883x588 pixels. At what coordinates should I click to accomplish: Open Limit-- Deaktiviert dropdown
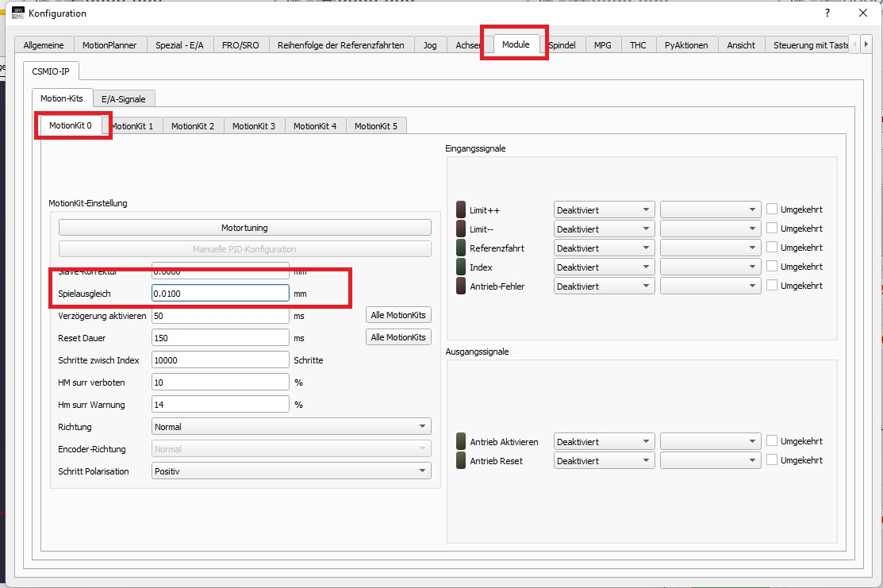coord(604,229)
